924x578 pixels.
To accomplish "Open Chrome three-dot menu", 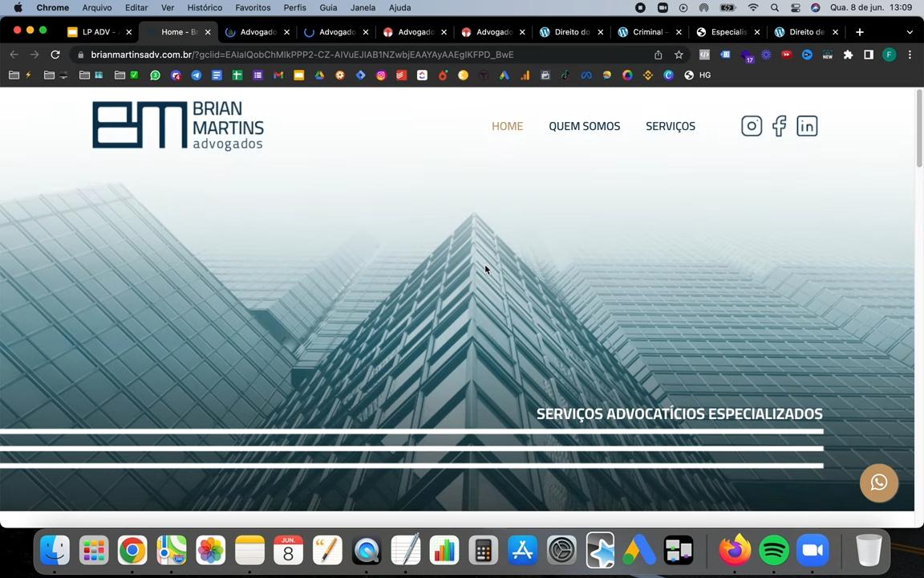I will coord(910,55).
